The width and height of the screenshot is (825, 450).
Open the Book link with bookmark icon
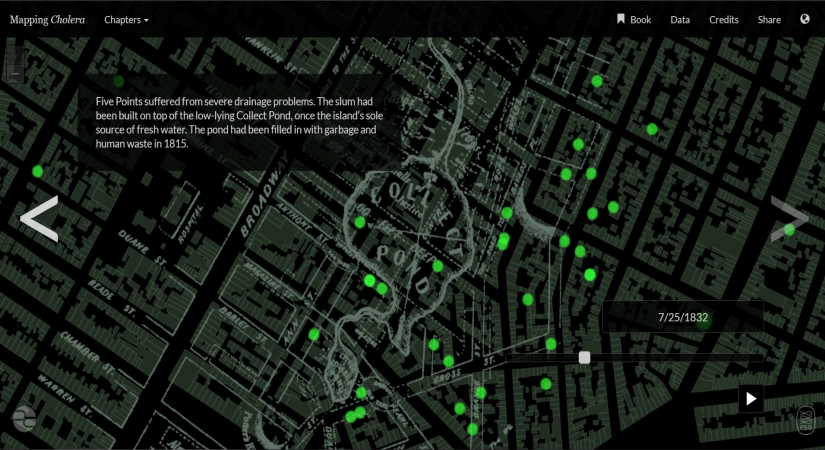[x=634, y=19]
